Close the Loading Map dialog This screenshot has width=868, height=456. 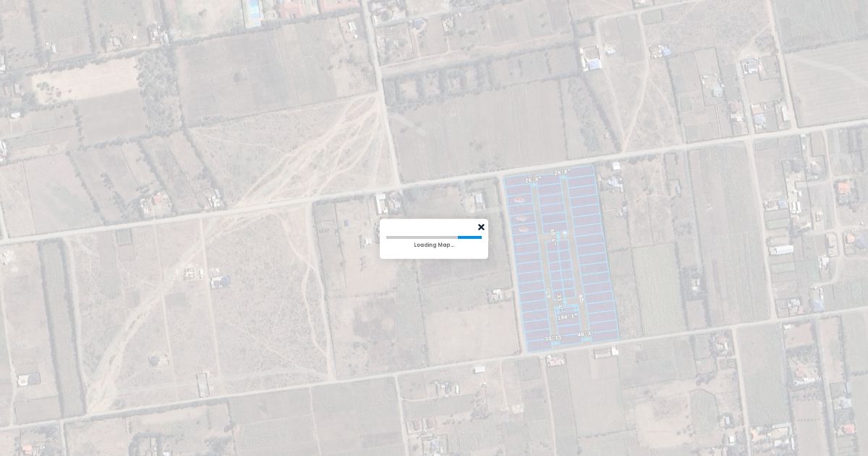481,227
